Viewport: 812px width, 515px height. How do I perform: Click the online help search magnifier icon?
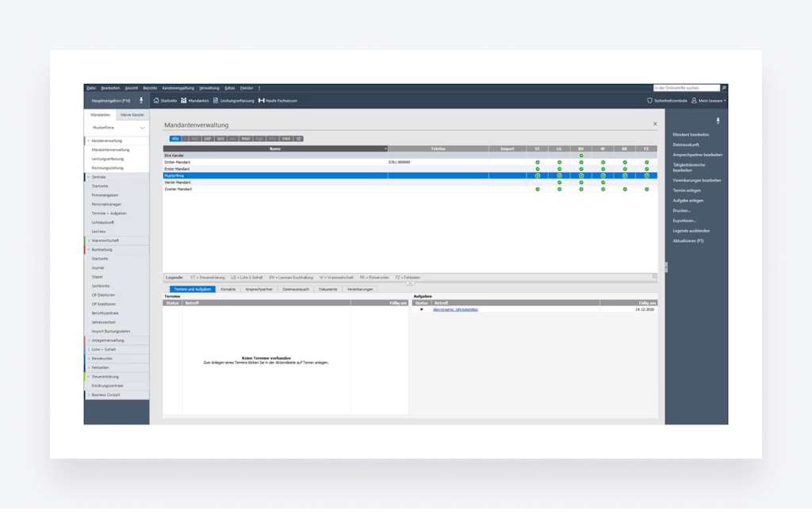[724, 87]
